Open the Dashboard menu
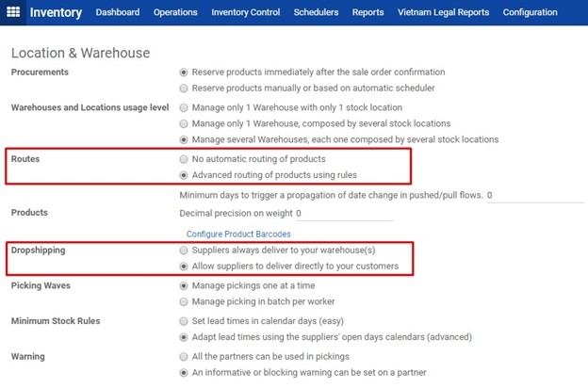This screenshot has width=588, height=388. click(x=118, y=12)
